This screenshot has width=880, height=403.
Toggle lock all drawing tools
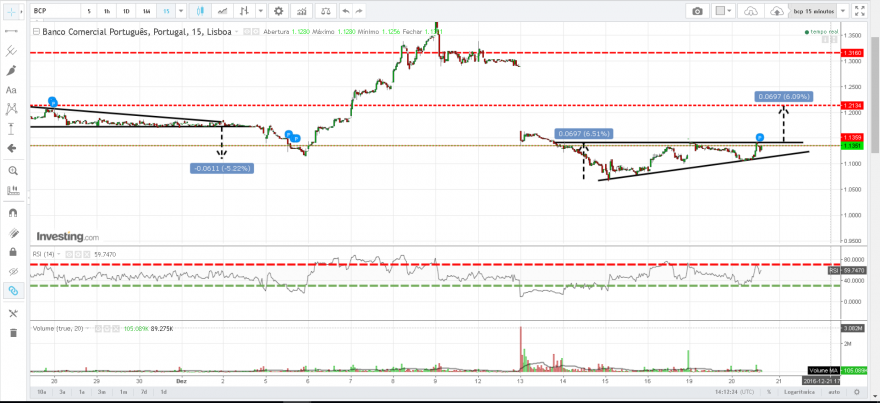tap(11, 252)
